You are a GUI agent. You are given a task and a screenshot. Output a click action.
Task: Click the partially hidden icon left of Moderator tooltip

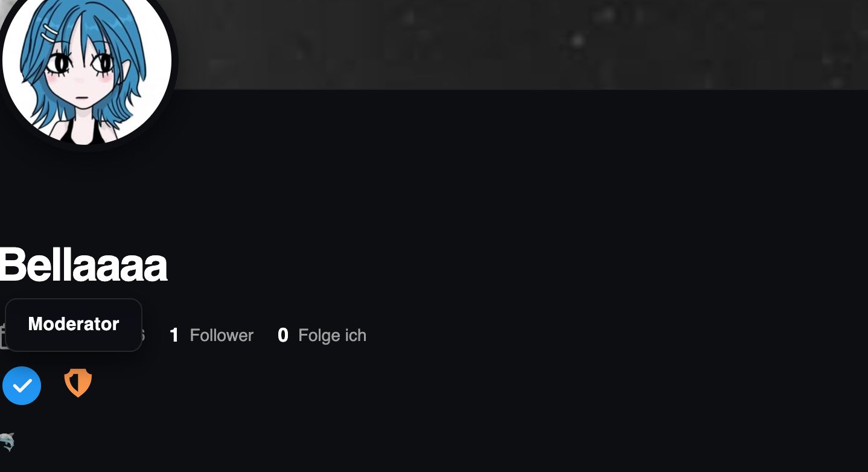2,336
